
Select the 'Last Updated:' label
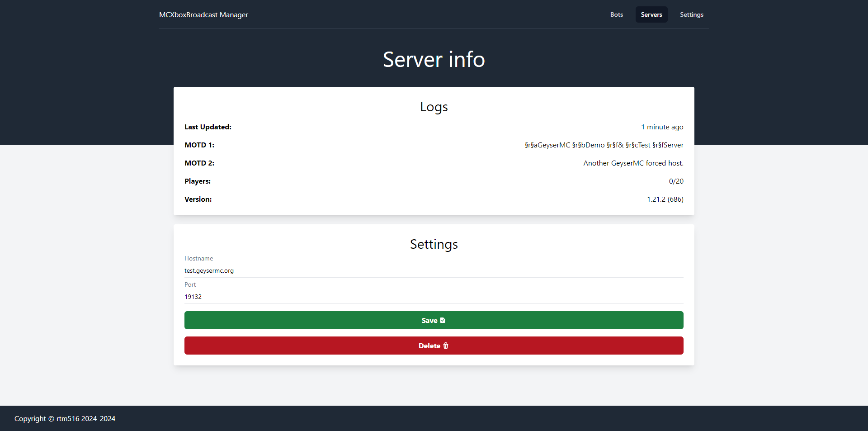click(x=208, y=127)
